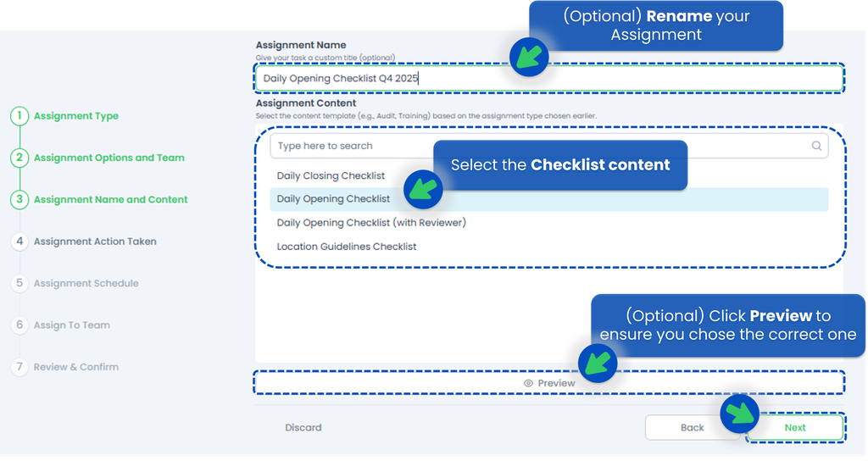Viewport: 868px width, 461px height.
Task: Click the search magnifier icon
Action: (x=816, y=146)
